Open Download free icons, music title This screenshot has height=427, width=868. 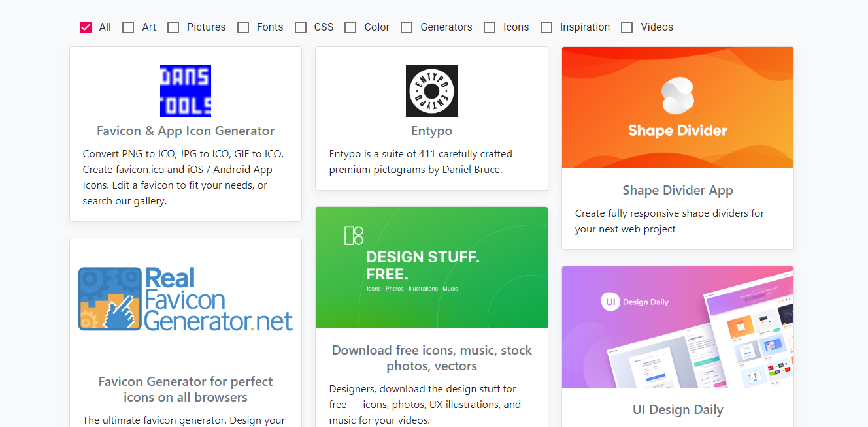431,358
